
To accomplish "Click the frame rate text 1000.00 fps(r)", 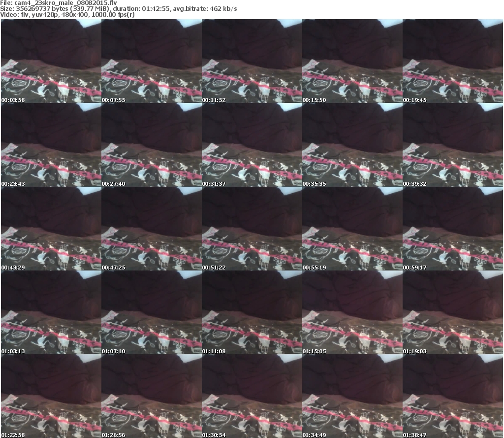I will pyautogui.click(x=113, y=14).
